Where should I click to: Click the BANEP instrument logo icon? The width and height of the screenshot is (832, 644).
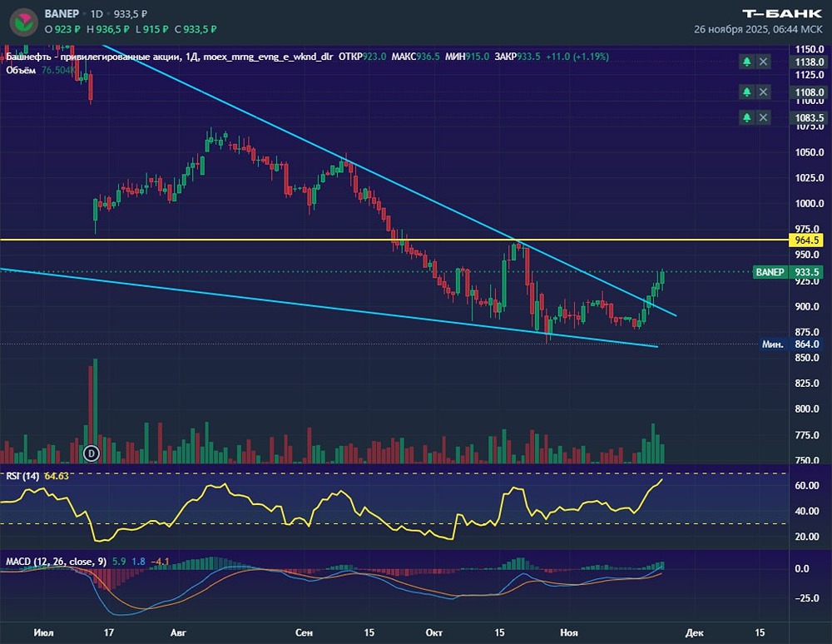(x=23, y=22)
